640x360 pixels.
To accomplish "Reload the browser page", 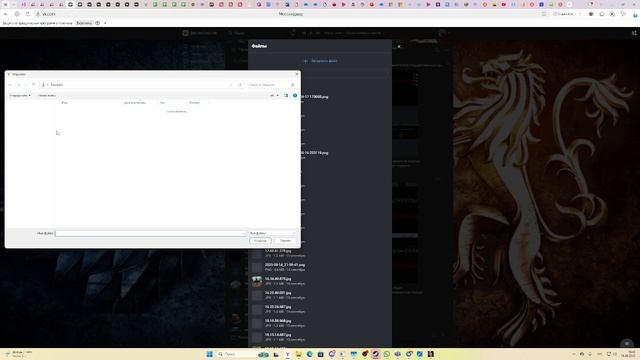I will [28, 14].
